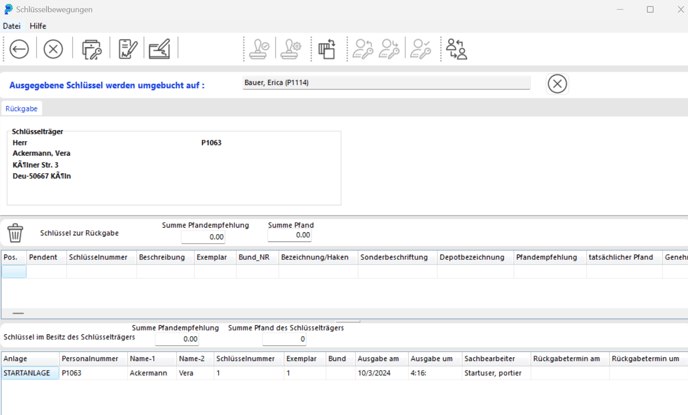Click the stamp with gear icon
The image size is (688, 415).
coord(291,49)
